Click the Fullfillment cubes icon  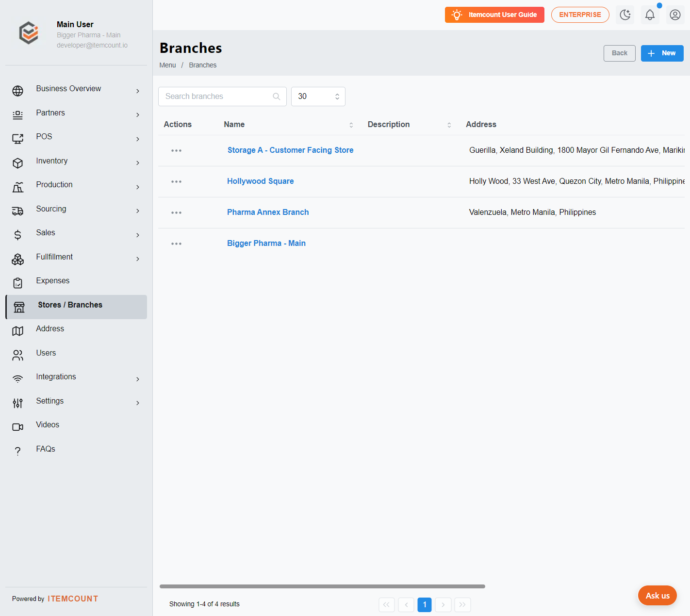click(x=18, y=259)
